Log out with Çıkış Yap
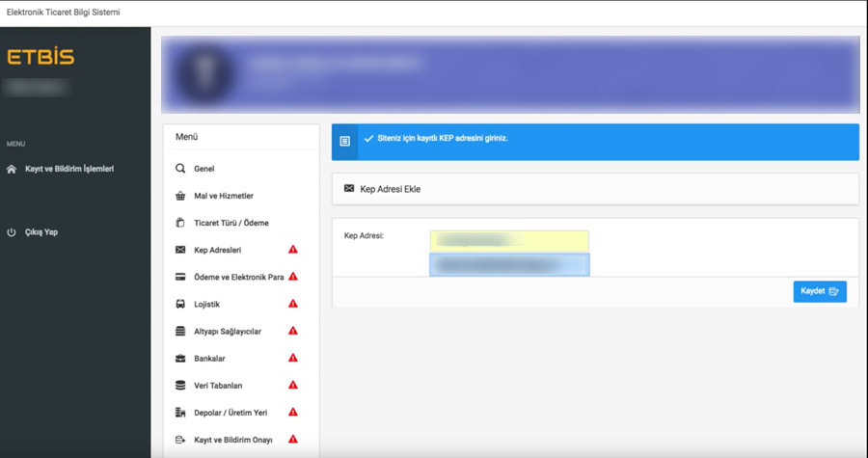The width and height of the screenshot is (868, 458). [41, 232]
